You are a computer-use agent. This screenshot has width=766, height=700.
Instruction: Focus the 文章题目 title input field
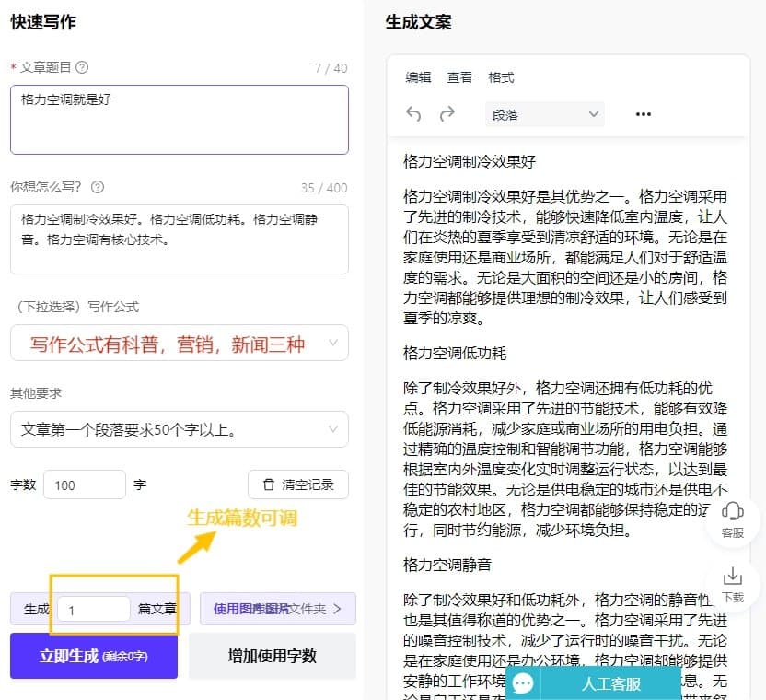[180, 120]
